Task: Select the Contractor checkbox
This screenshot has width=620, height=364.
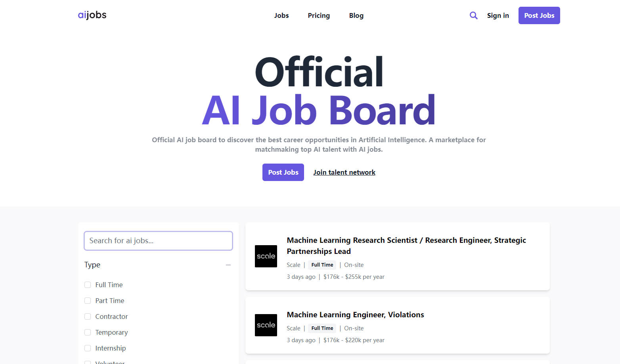Action: pos(88,316)
